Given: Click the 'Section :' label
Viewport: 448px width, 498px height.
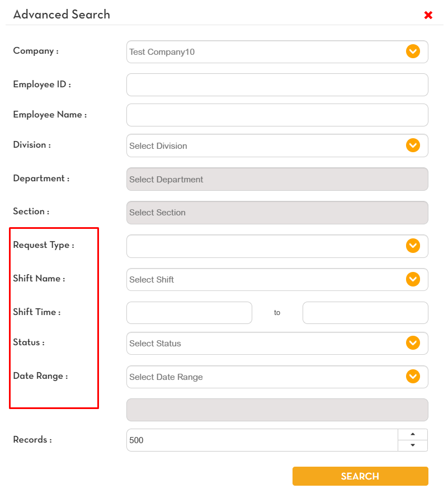Looking at the screenshot, I should 31,212.
